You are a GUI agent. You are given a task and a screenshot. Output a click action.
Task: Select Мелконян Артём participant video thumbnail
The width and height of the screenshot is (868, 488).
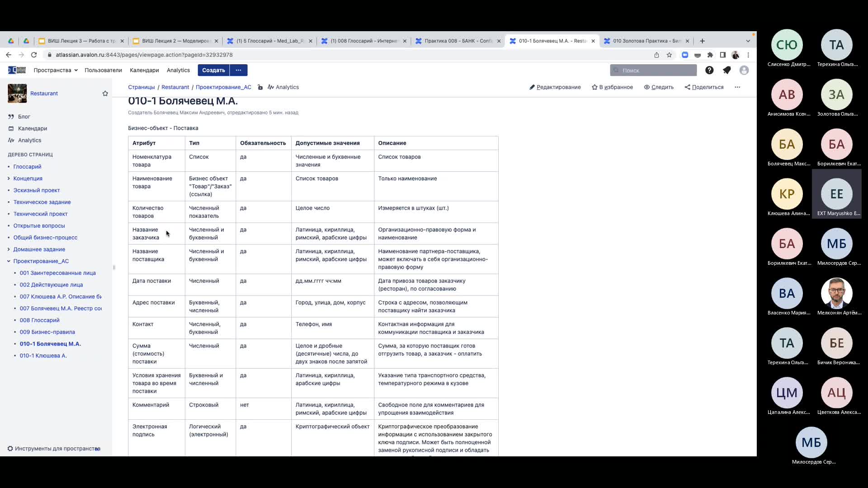click(836, 293)
